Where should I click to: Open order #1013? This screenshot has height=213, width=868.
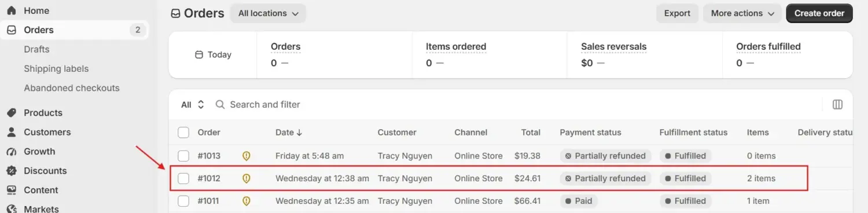coord(209,156)
